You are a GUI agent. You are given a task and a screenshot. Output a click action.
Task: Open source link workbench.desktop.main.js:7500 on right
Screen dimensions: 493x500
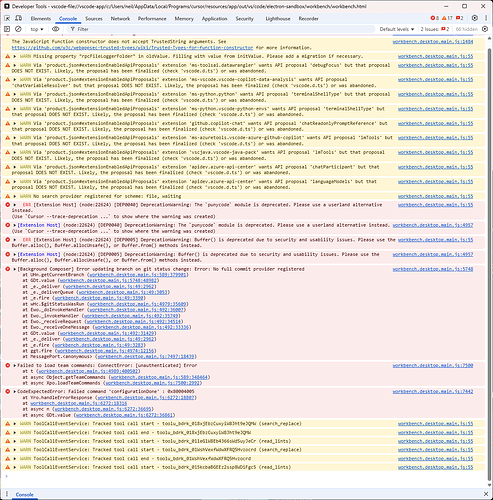point(433,365)
